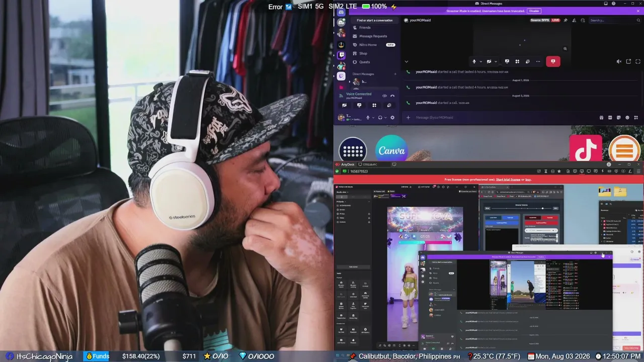Open output device dropdown in user panel

[x=385, y=118]
